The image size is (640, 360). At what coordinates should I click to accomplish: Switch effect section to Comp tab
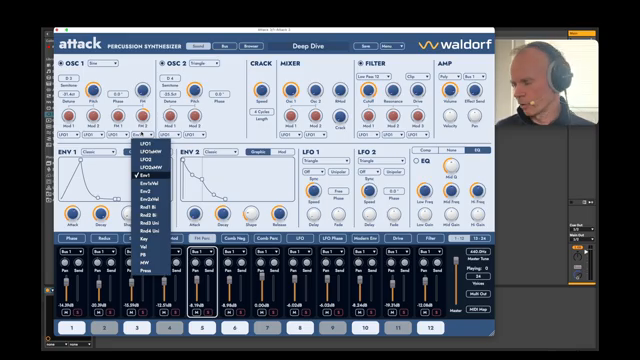pyautogui.click(x=425, y=150)
